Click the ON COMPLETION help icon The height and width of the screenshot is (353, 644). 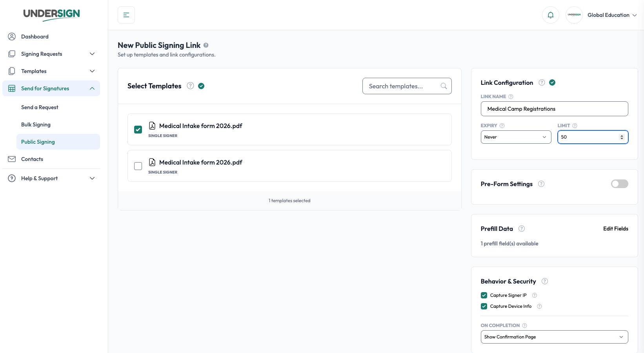pyautogui.click(x=525, y=326)
